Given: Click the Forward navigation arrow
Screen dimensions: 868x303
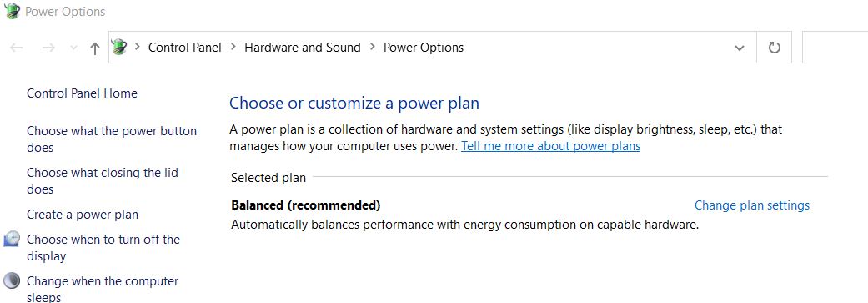Looking at the screenshot, I should coord(48,48).
